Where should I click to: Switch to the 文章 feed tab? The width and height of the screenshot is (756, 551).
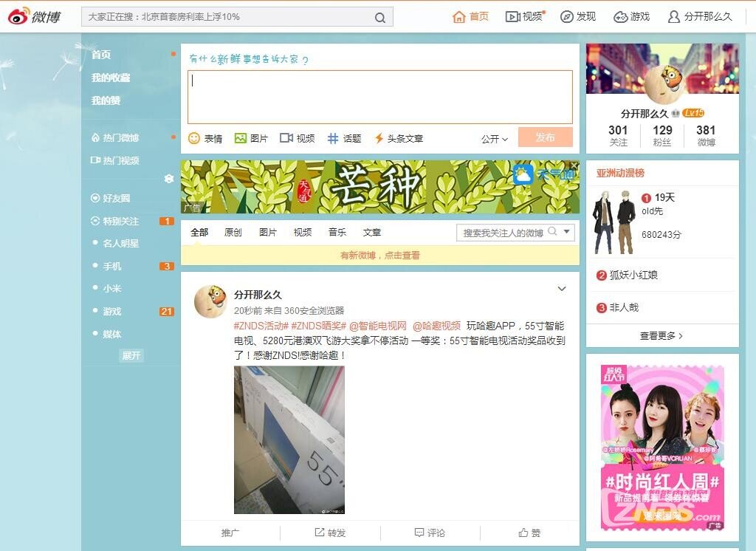(x=372, y=233)
